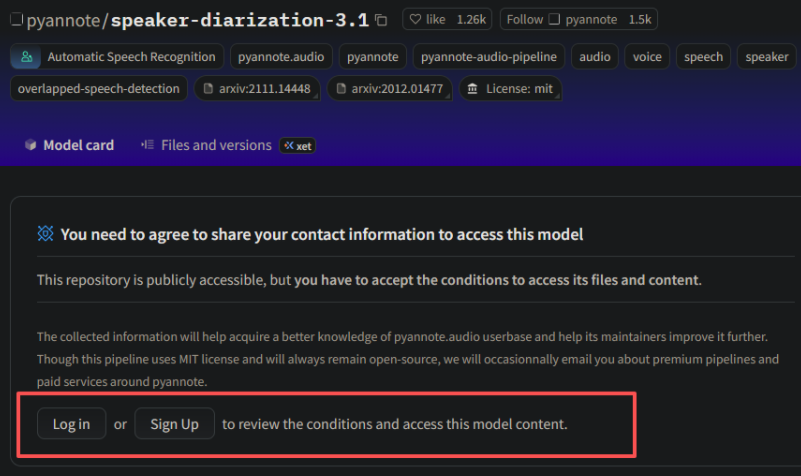Filter by the audio tag
Viewport: 801px width, 476px height.
tap(595, 57)
